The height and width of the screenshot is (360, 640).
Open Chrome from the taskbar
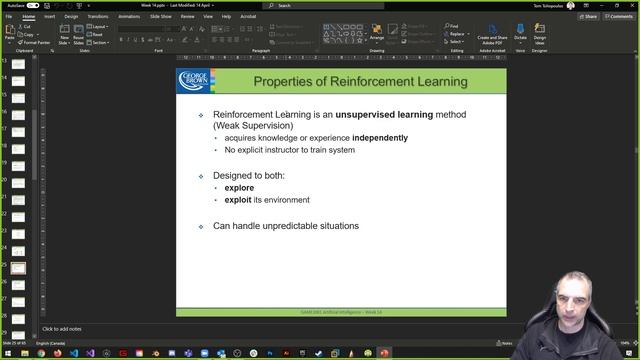tap(41, 353)
